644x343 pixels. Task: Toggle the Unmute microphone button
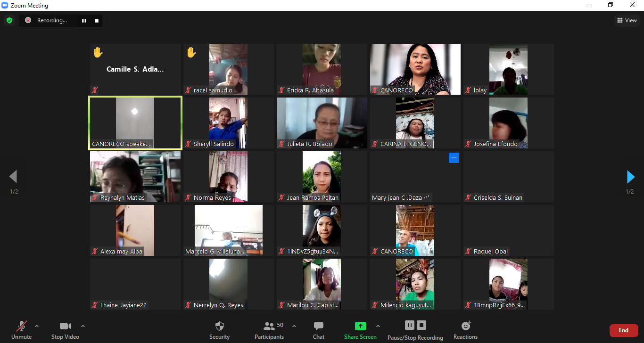point(22,330)
